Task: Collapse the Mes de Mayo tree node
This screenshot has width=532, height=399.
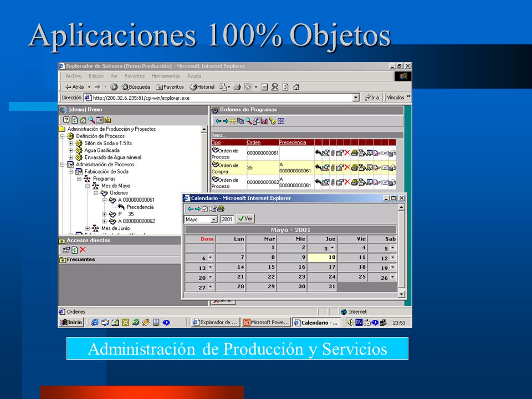Action: (88, 186)
